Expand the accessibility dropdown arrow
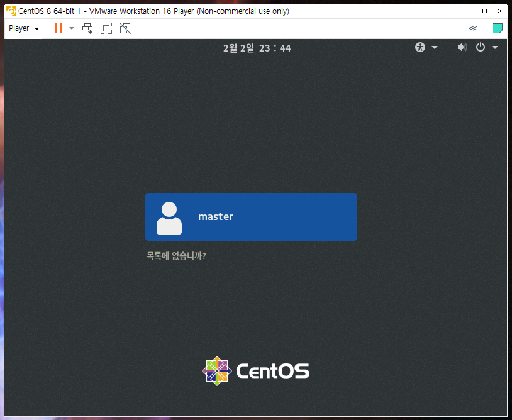The height and width of the screenshot is (420, 512). [434, 48]
